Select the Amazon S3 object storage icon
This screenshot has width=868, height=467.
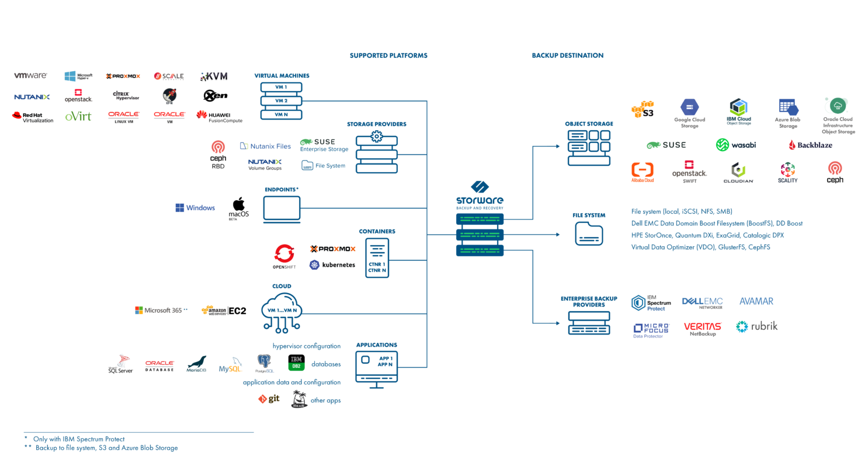641,109
